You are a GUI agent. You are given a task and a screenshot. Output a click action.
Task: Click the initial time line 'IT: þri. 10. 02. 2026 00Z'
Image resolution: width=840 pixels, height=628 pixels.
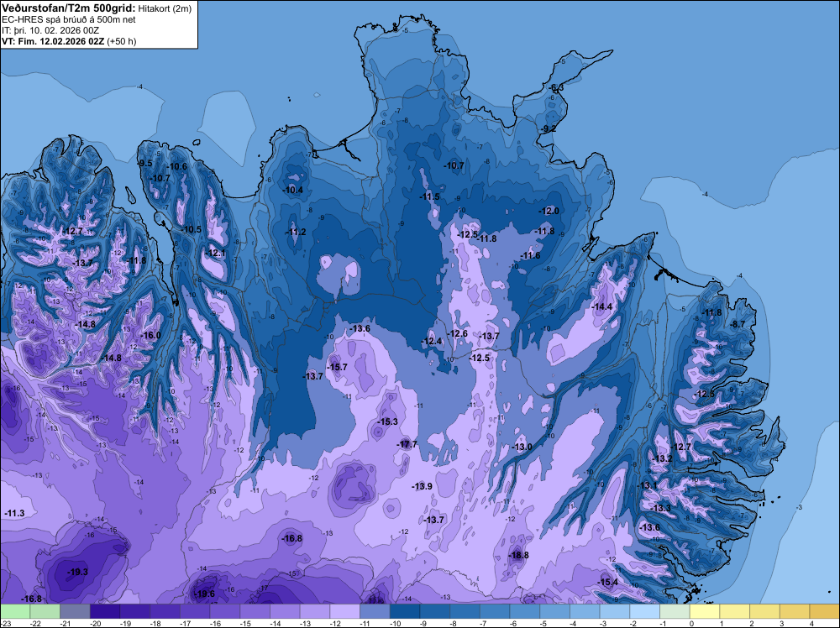coord(50,30)
